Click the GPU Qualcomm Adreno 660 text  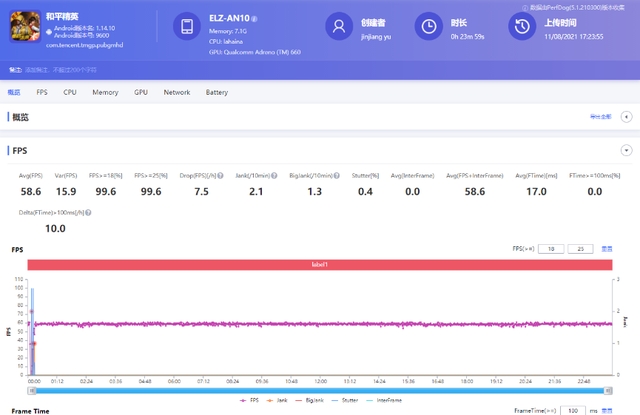[x=255, y=52]
